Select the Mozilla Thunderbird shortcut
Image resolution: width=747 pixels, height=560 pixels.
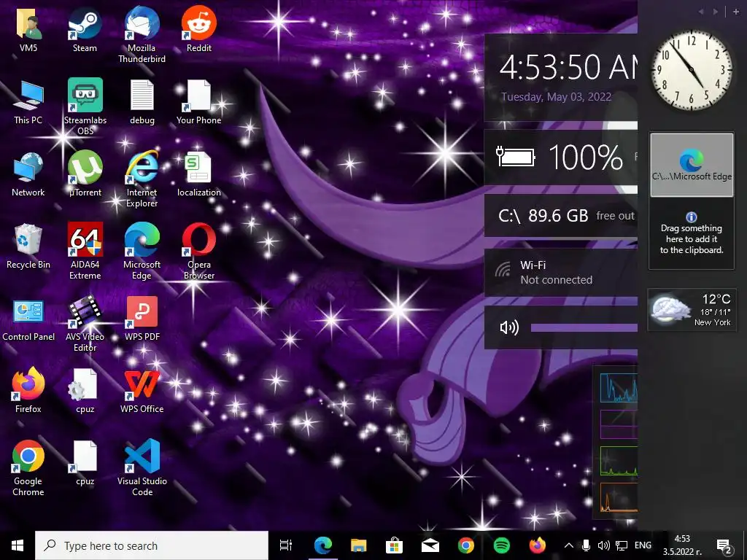142,35
